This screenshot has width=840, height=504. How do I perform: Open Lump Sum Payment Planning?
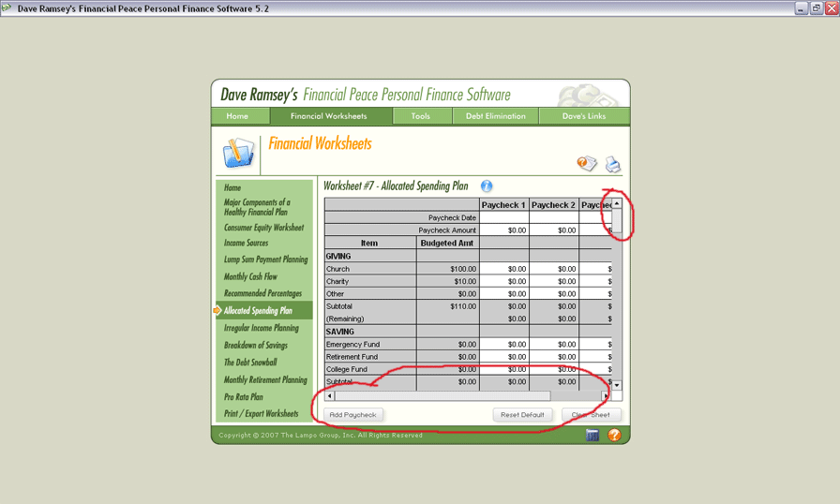coord(265,259)
